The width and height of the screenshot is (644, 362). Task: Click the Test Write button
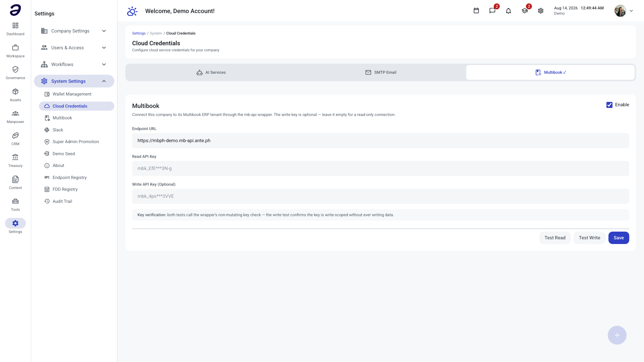tap(590, 238)
